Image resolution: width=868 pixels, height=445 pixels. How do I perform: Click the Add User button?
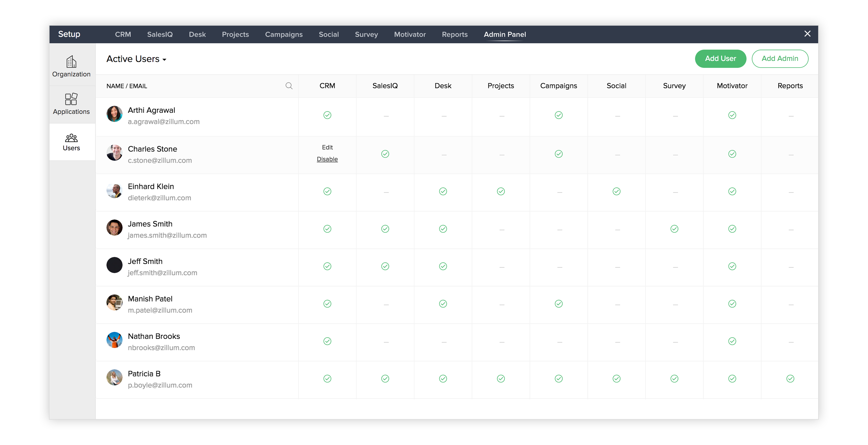click(x=720, y=59)
